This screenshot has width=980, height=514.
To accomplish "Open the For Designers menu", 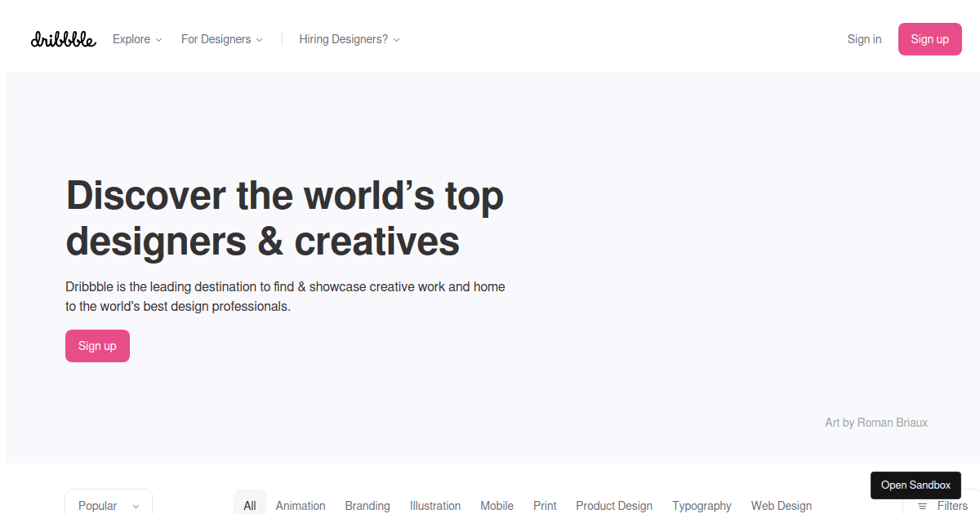I will click(x=216, y=39).
